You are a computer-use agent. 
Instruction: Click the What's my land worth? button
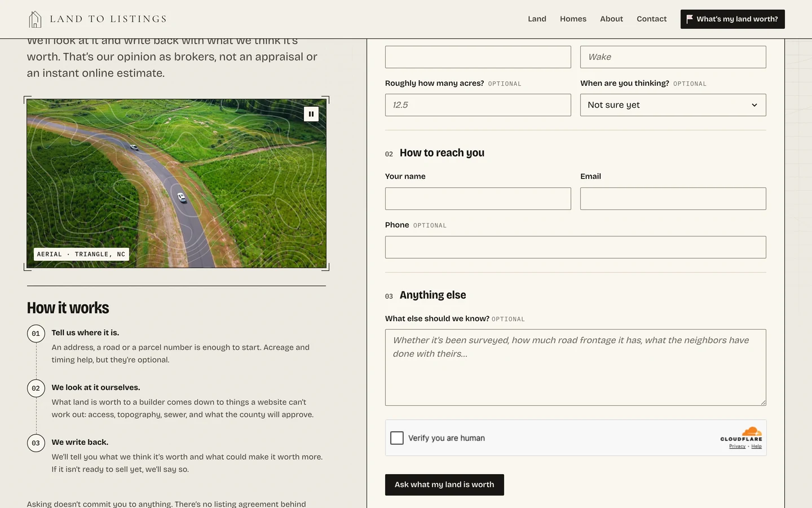(x=732, y=19)
